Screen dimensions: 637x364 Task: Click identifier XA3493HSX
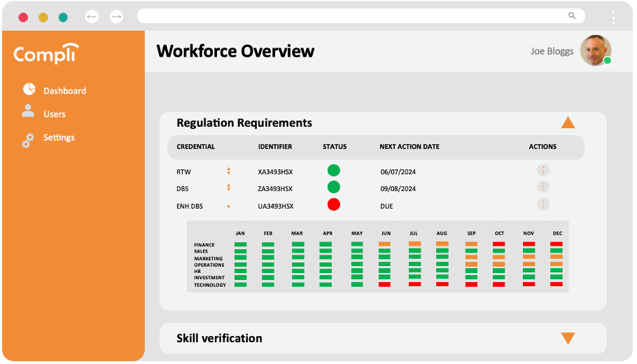pos(275,171)
